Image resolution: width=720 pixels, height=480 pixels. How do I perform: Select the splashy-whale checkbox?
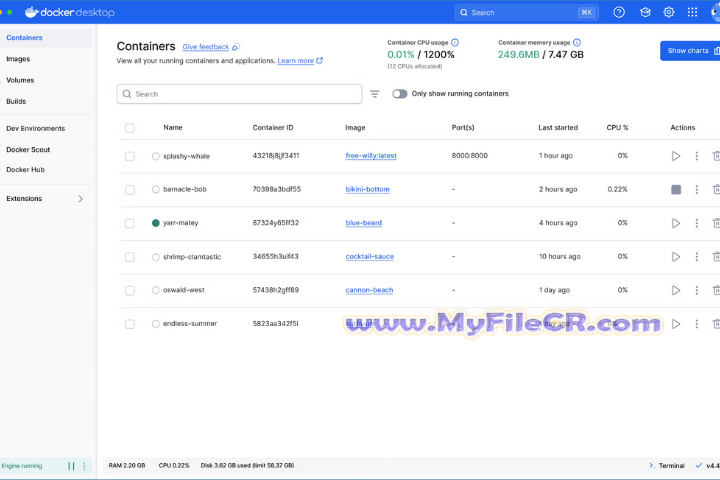point(130,157)
